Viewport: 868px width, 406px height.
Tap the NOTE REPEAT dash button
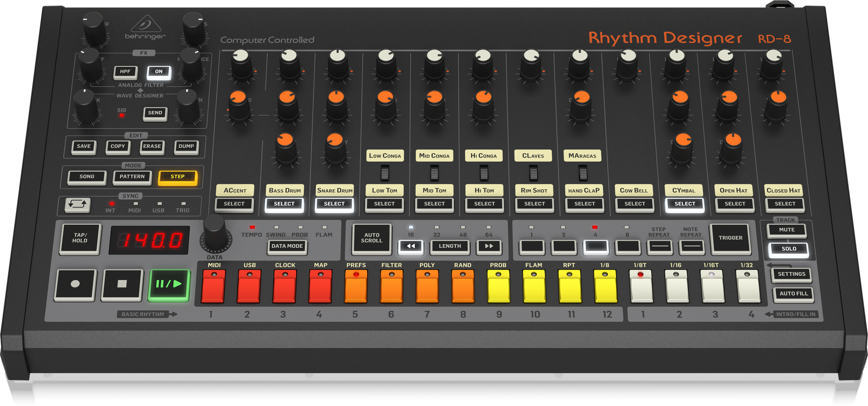[x=691, y=247]
